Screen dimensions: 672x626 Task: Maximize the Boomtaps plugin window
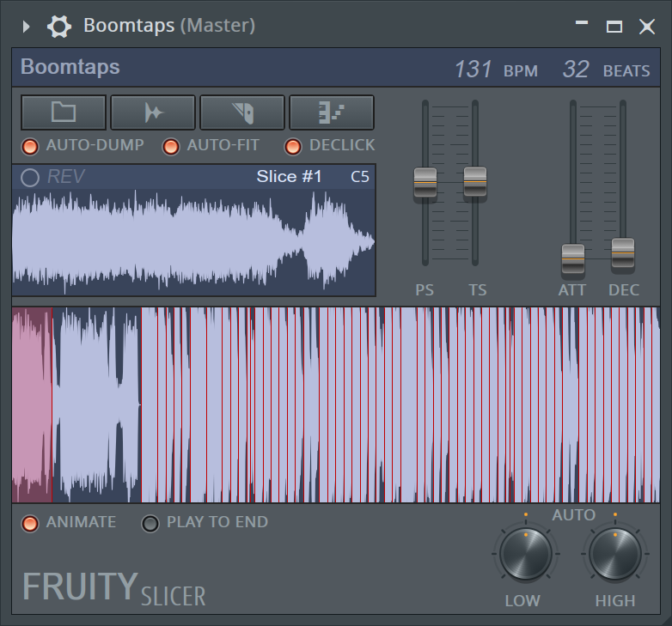614,27
